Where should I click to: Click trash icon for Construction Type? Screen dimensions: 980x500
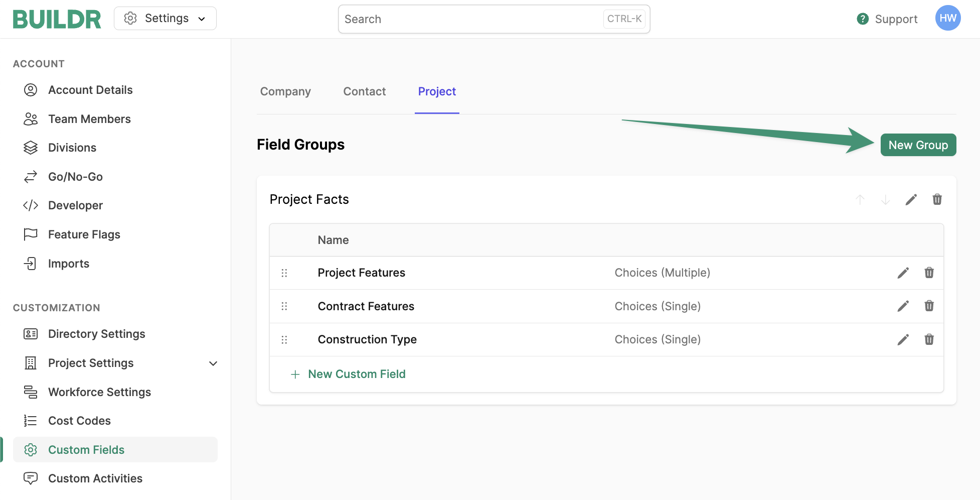click(929, 340)
